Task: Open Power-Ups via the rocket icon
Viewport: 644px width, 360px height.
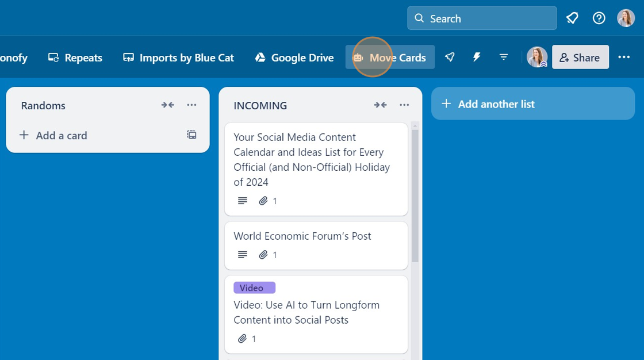Action: (x=450, y=57)
